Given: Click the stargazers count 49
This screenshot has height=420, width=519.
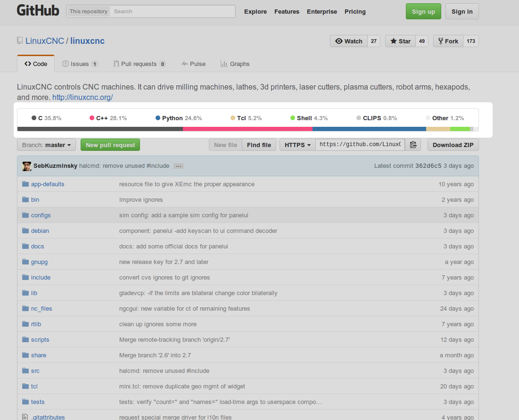Looking at the screenshot, I should [422, 41].
